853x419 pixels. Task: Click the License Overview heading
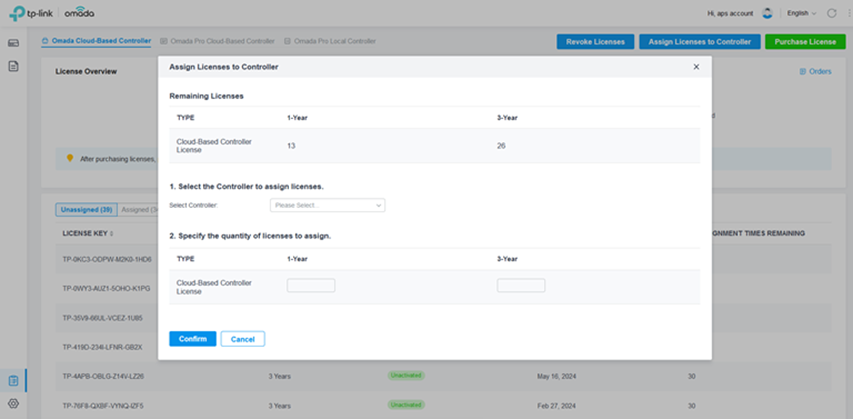coord(86,71)
